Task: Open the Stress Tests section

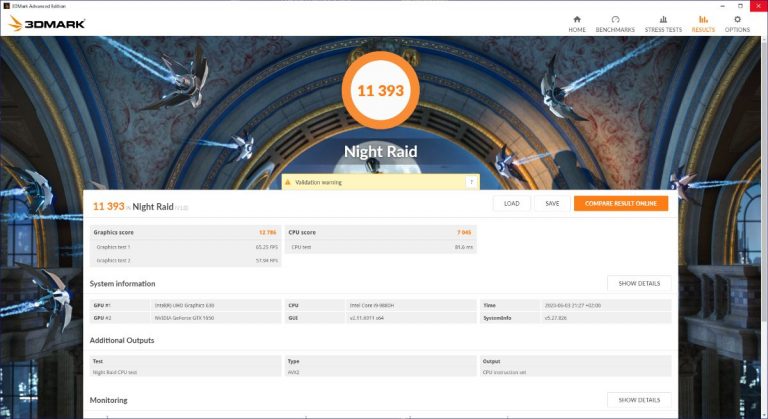Action: [663, 23]
